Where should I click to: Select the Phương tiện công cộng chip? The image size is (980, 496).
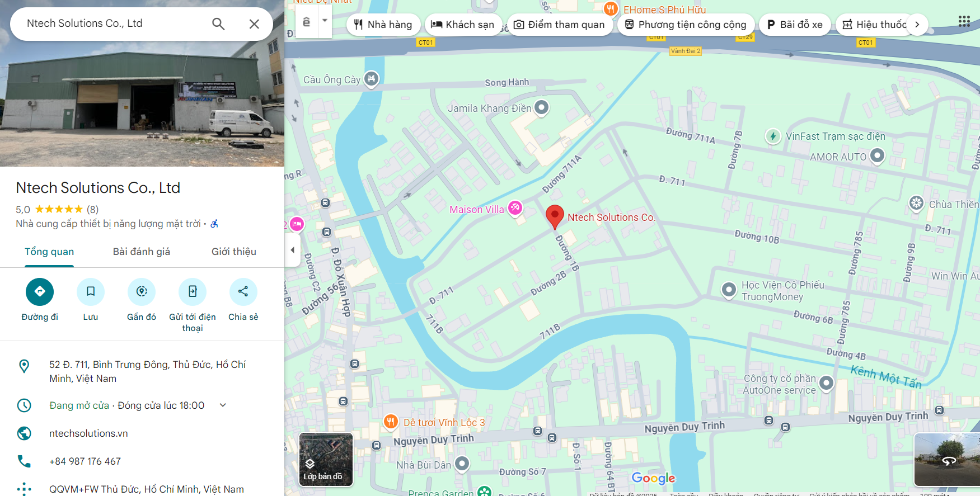click(x=686, y=25)
